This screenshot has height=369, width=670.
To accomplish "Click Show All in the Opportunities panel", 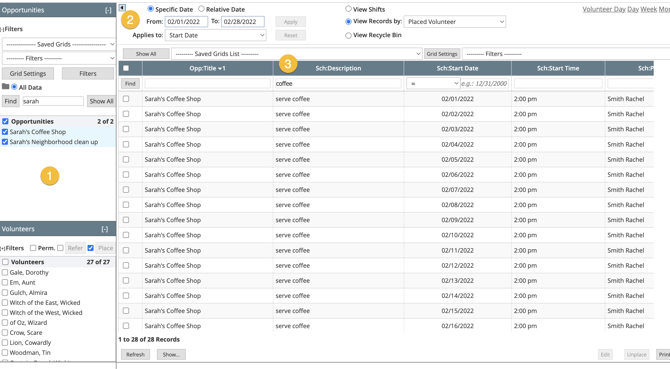I will [101, 101].
